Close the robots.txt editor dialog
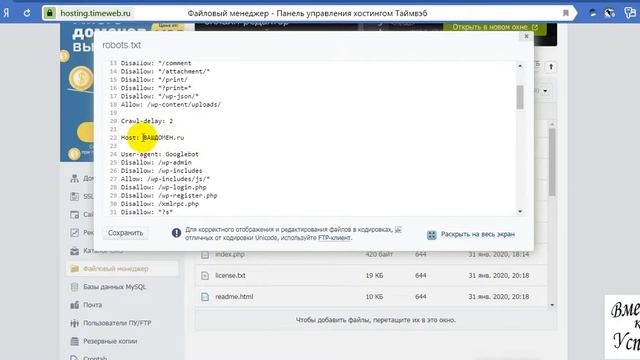 click(x=526, y=36)
